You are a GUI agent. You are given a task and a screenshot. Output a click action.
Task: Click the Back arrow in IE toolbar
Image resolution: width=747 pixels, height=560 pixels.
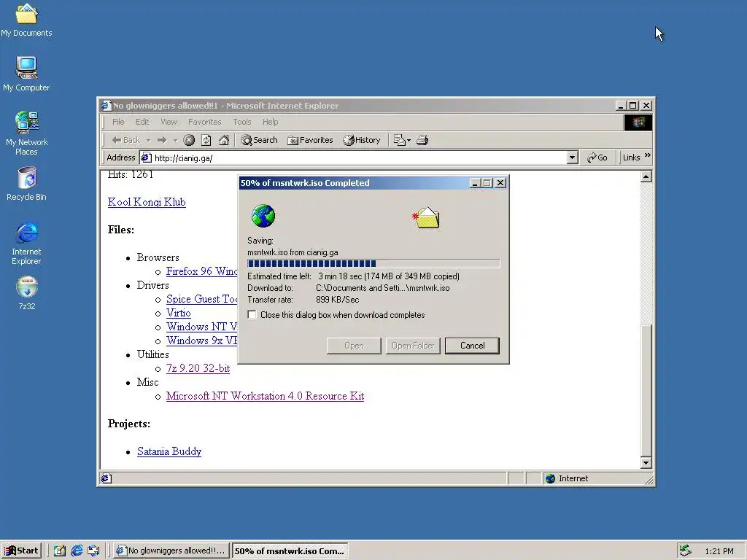(x=125, y=140)
